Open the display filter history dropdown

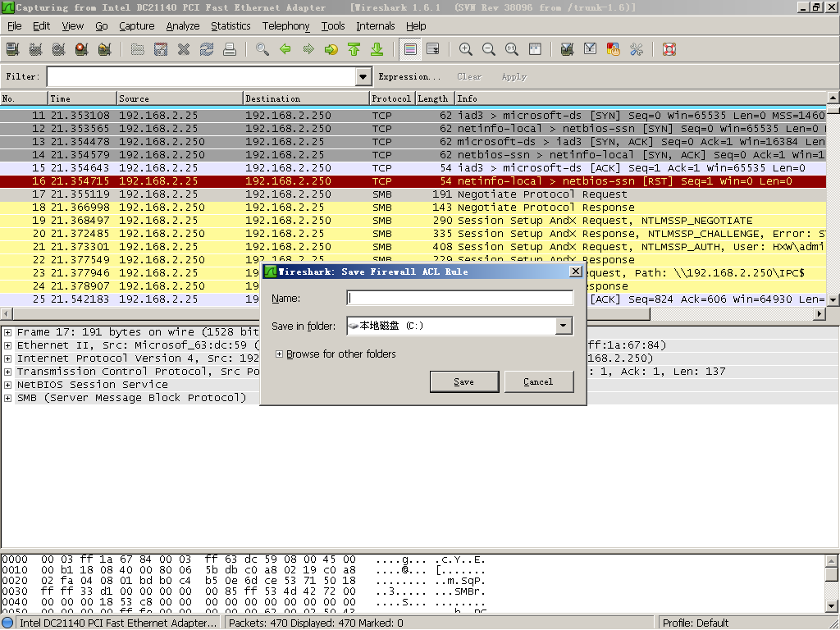(363, 76)
